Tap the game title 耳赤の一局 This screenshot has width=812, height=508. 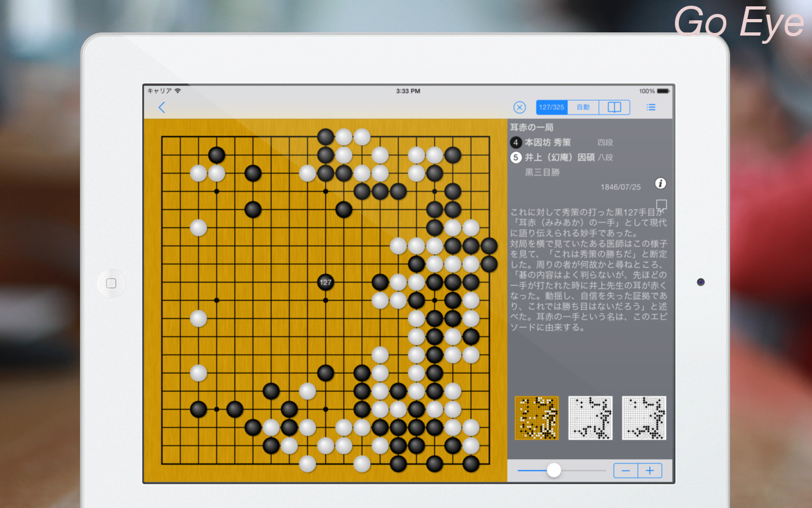coord(532,128)
